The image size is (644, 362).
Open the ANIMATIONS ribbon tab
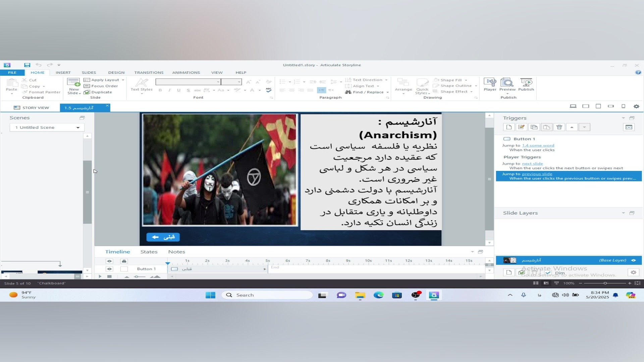click(x=186, y=72)
